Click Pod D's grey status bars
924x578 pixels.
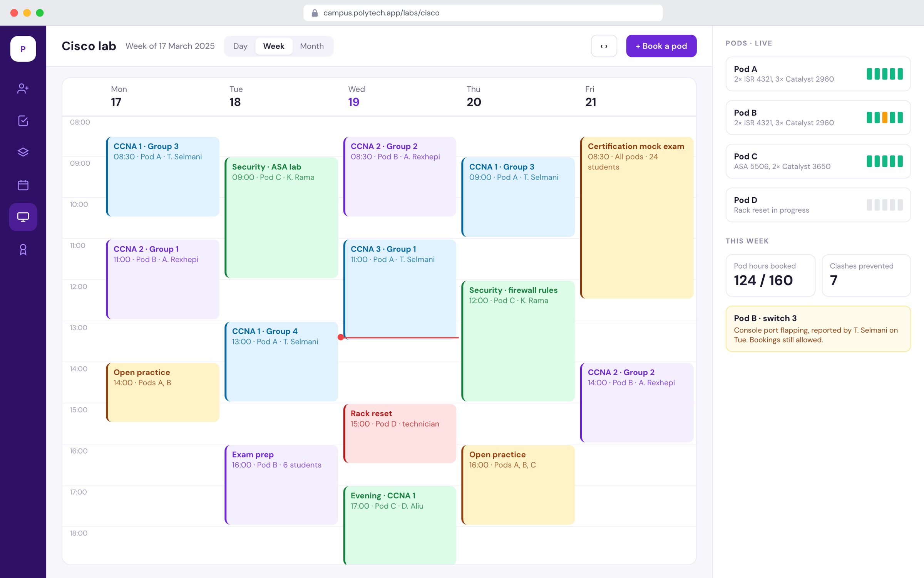click(885, 205)
